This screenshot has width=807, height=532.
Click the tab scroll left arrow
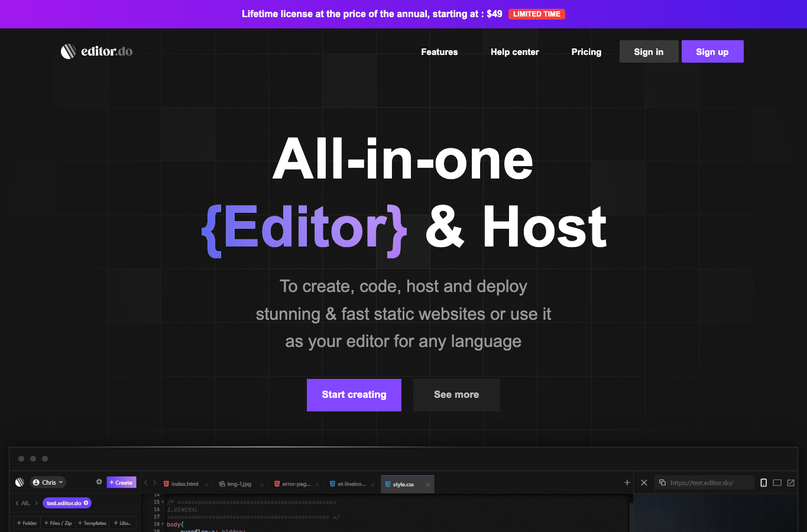pos(145,483)
